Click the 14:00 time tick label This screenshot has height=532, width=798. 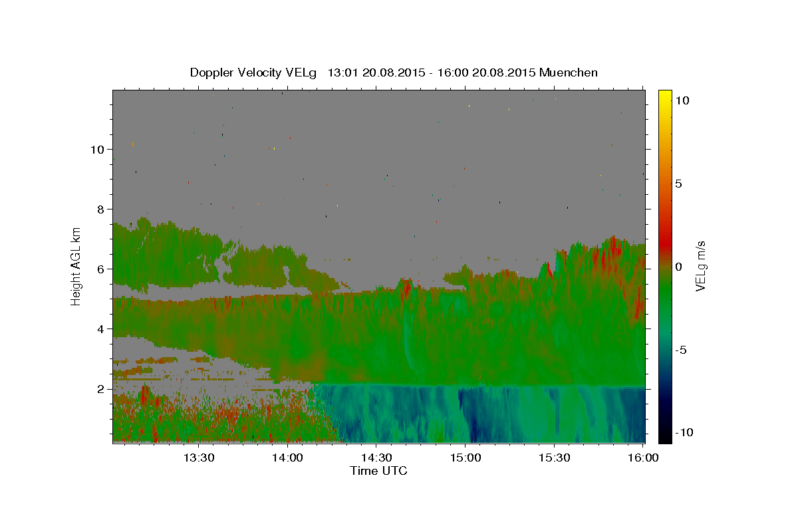[x=288, y=458]
